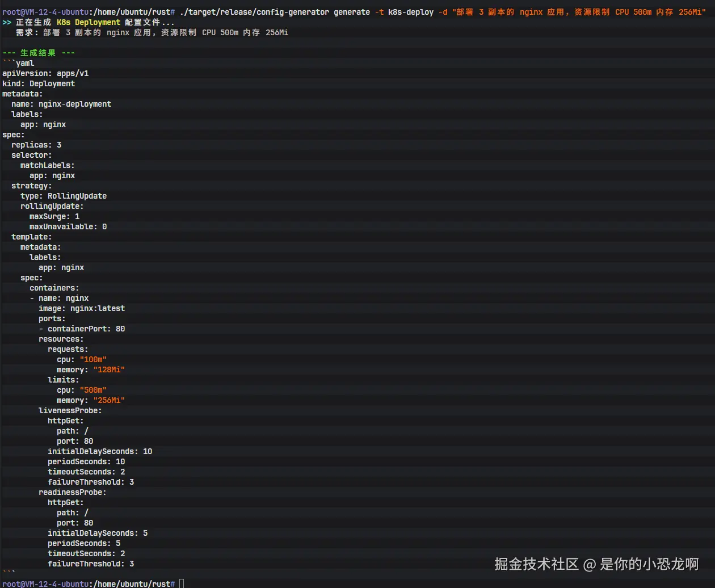
Task: Click the 'readinessProbe:' key
Action: [x=73, y=492]
